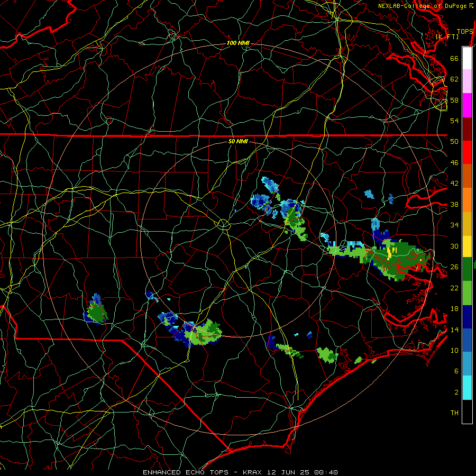Select the dark green legend swatch
Image resolution: width=476 pixels, height=476 pixels.
(x=467, y=269)
